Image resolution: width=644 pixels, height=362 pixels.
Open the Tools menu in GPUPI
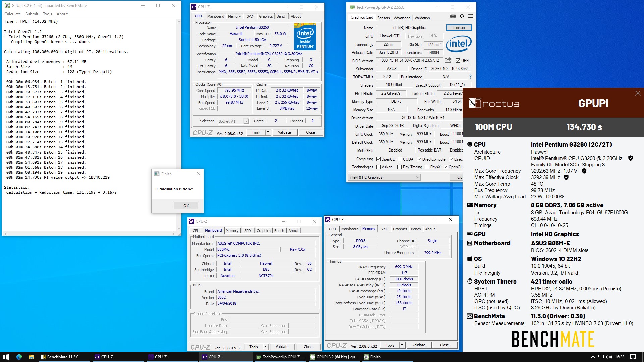tap(47, 14)
